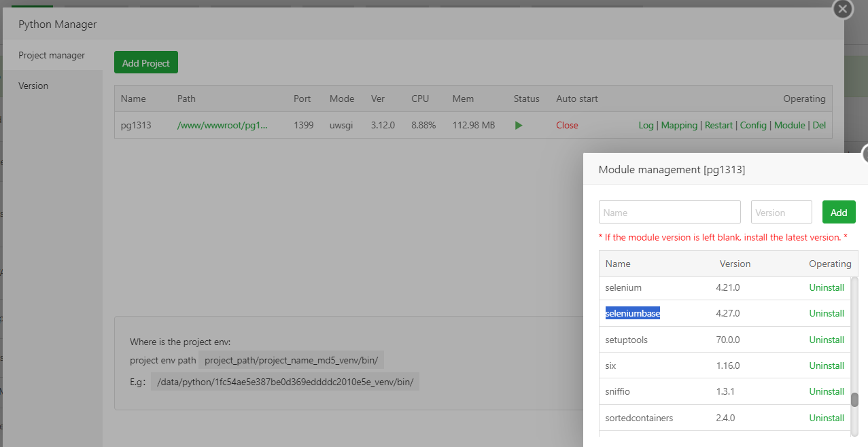
Task: Uninstall the sortedcontainers module
Action: [827, 418]
